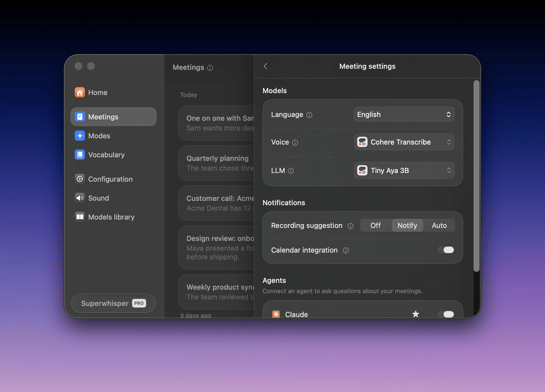This screenshot has height=392, width=545.
Task: Click the Sound label in sidebar
Action: [99, 198]
